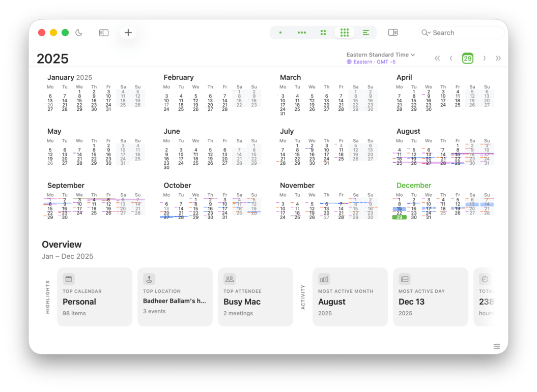The image size is (537, 392).
Task: Open the August month heading
Action: (408, 131)
